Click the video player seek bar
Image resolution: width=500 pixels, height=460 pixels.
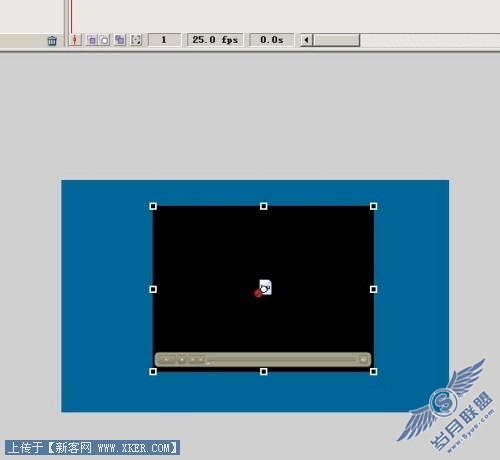(x=282, y=360)
